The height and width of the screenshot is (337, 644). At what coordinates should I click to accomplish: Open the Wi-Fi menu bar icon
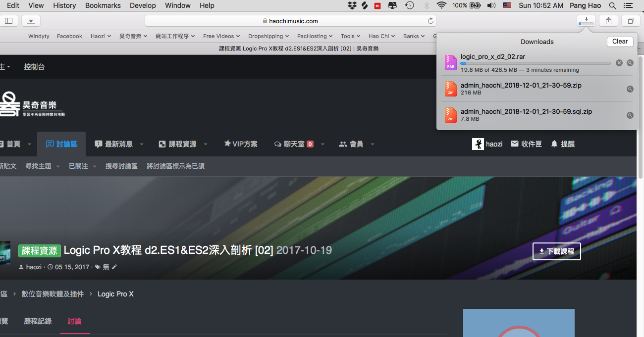click(x=441, y=5)
